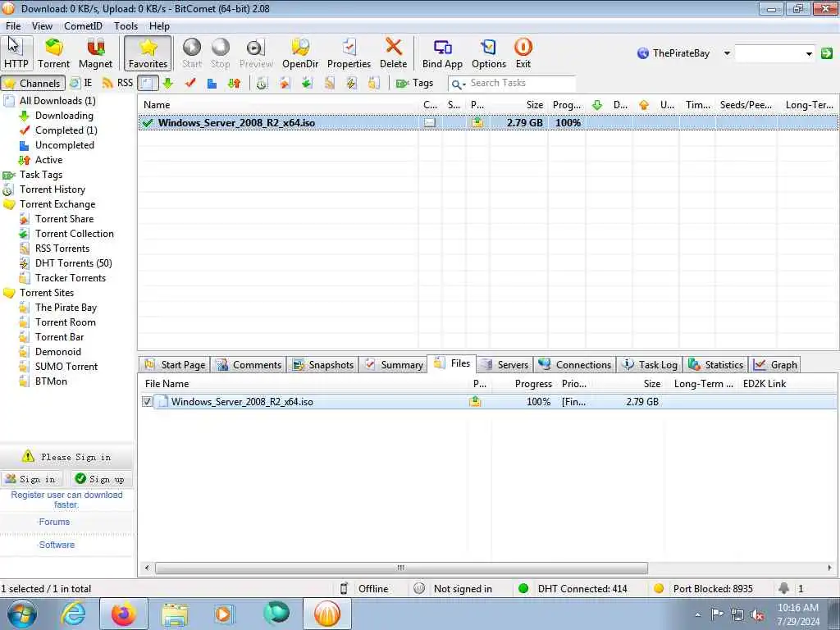Switch to the Connections tab
The width and height of the screenshot is (840, 630).
pyautogui.click(x=575, y=365)
